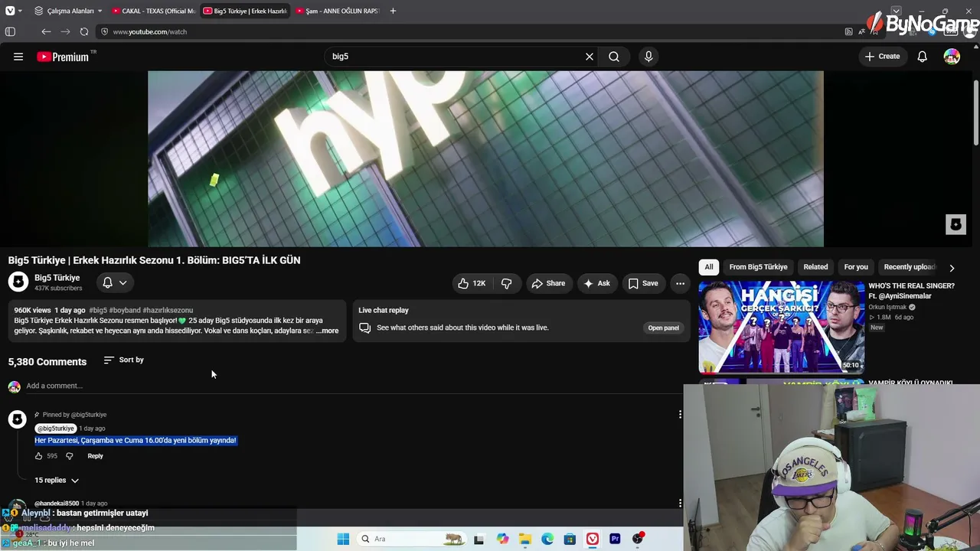Toggle the browser side panel

pyautogui.click(x=10, y=31)
